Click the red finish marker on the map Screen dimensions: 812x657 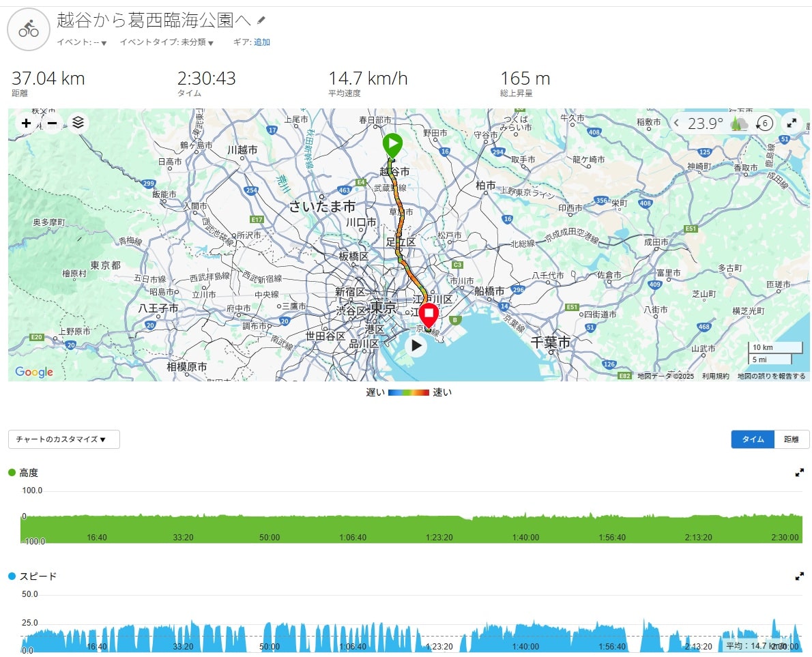coord(429,316)
